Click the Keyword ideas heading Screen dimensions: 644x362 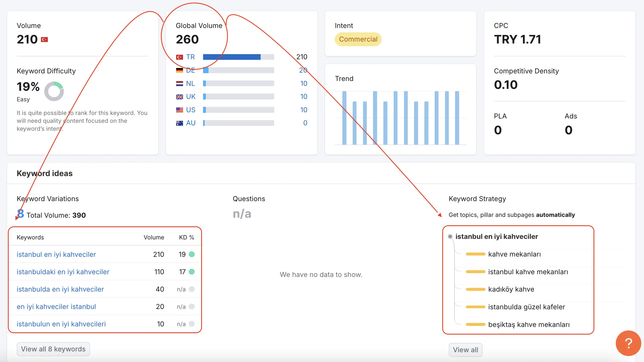(45, 173)
